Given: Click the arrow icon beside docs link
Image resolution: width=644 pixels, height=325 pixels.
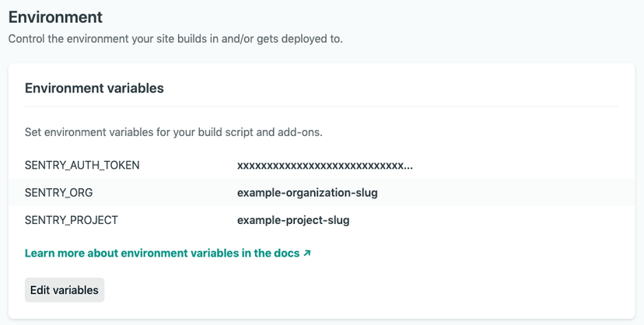Looking at the screenshot, I should pyautogui.click(x=306, y=253).
